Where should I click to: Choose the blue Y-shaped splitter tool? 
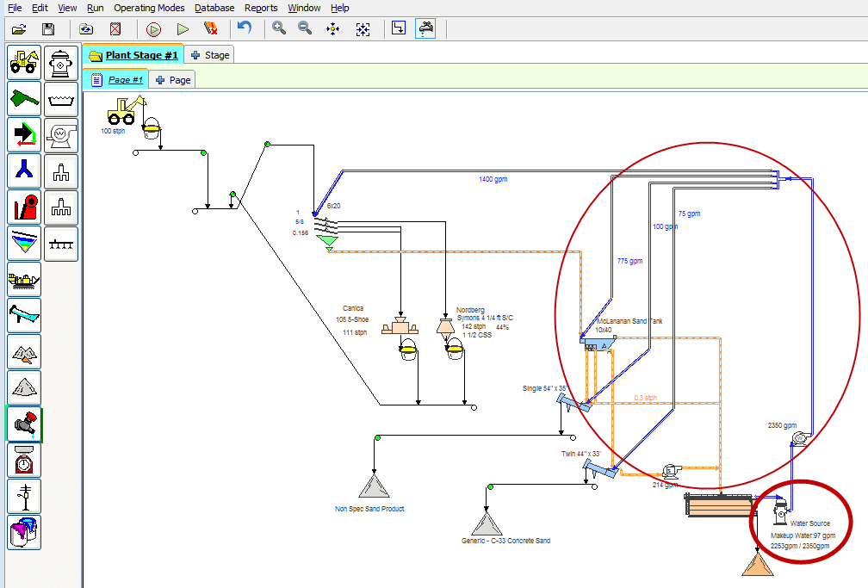(x=24, y=171)
